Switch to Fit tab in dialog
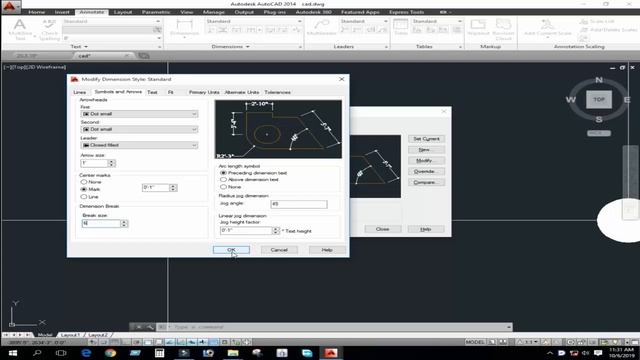This screenshot has height=360, width=640. [x=171, y=92]
